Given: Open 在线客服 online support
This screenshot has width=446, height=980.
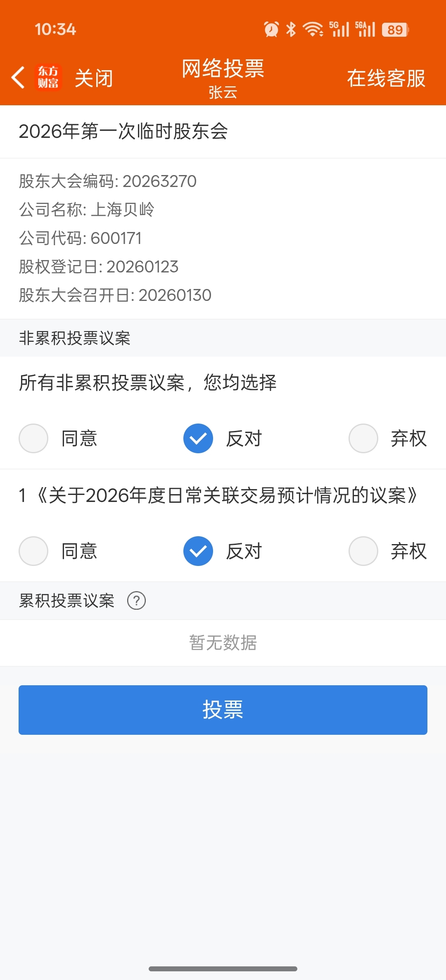Looking at the screenshot, I should tap(386, 78).
